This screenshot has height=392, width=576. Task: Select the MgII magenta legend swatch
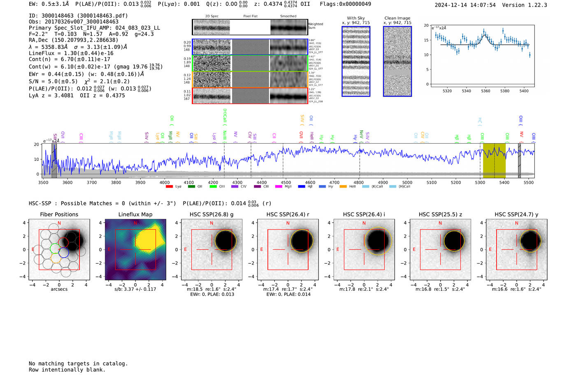coord(279,187)
